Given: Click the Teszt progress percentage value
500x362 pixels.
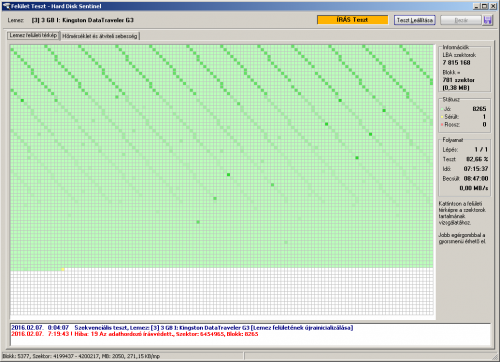Looking at the screenshot, I should click(477, 159).
